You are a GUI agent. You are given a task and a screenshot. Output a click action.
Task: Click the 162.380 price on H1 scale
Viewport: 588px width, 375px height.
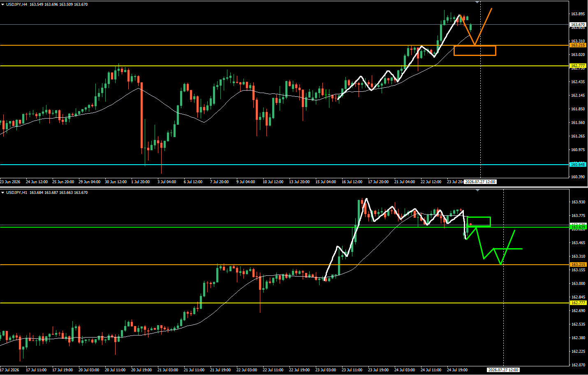pos(578,338)
